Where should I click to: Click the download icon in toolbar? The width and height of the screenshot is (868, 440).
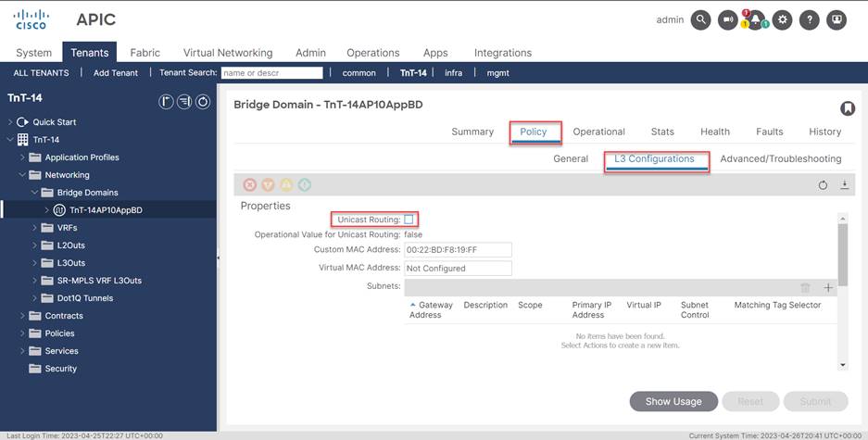point(844,184)
